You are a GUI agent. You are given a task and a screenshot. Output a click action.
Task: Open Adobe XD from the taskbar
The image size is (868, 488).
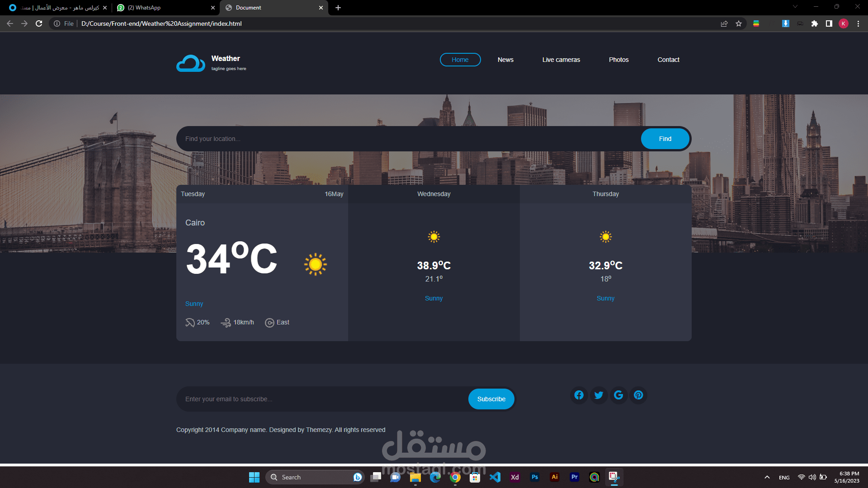[515, 477]
